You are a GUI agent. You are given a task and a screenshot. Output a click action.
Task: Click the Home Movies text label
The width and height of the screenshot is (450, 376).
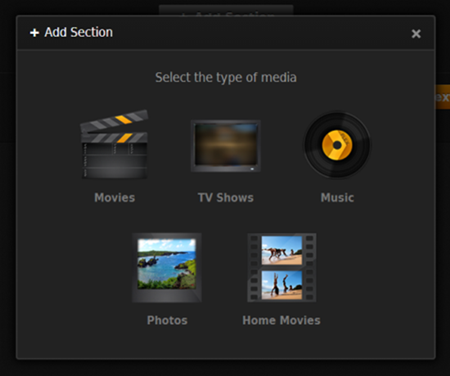(x=282, y=320)
